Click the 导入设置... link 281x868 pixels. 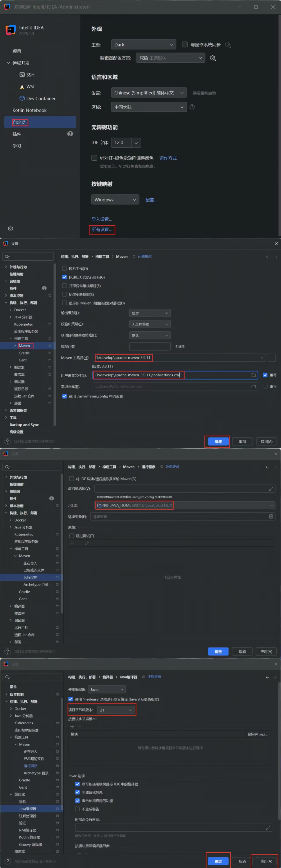102,219
